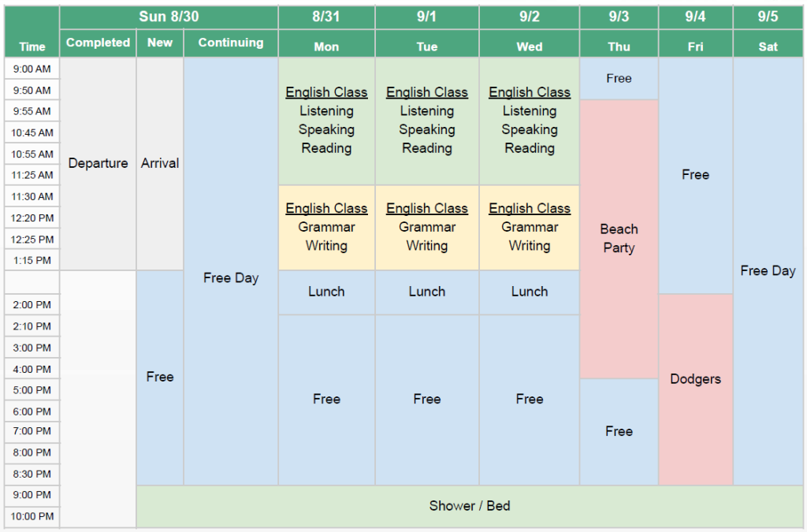
Task: Click the Sun 8/30 header cell
Action: pos(169,17)
